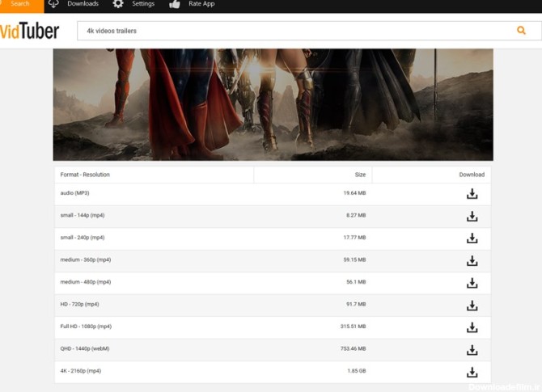Open the Downloads tab
The height and width of the screenshot is (392, 542).
[x=74, y=5]
